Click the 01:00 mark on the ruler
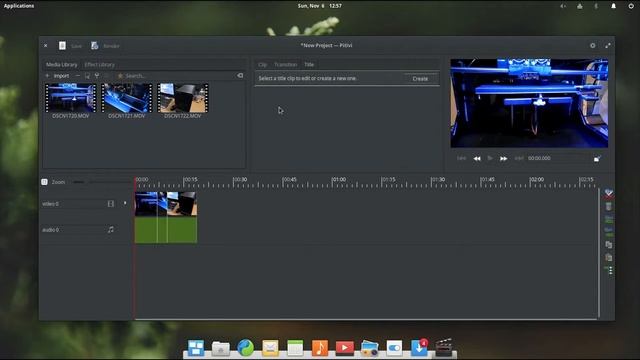 (x=338, y=180)
